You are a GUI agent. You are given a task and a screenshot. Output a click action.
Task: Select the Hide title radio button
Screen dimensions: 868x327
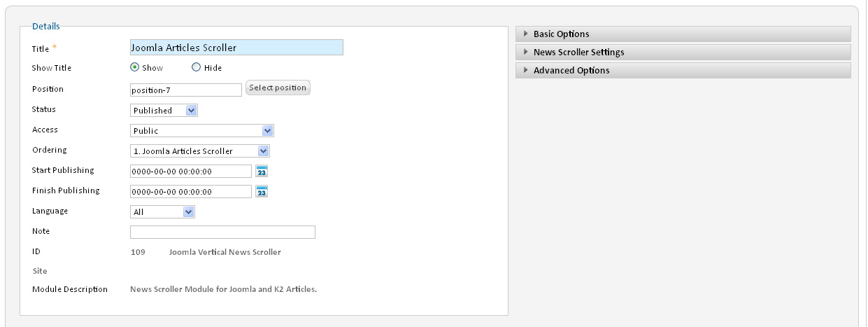tap(196, 67)
